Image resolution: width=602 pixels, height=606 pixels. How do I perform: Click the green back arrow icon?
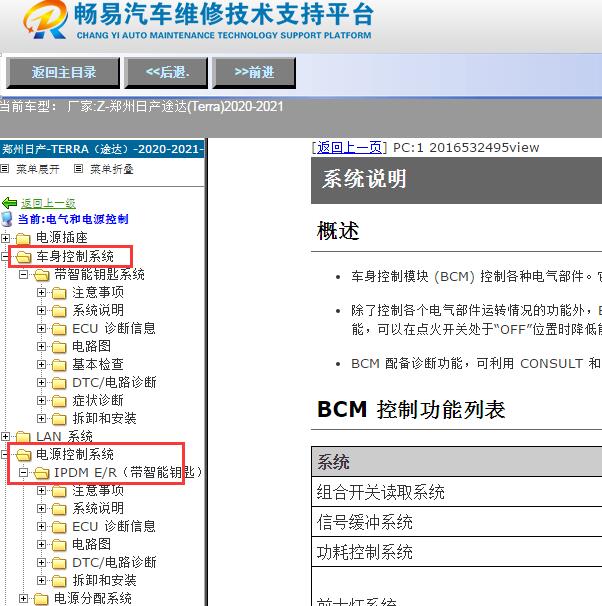[x=9, y=203]
